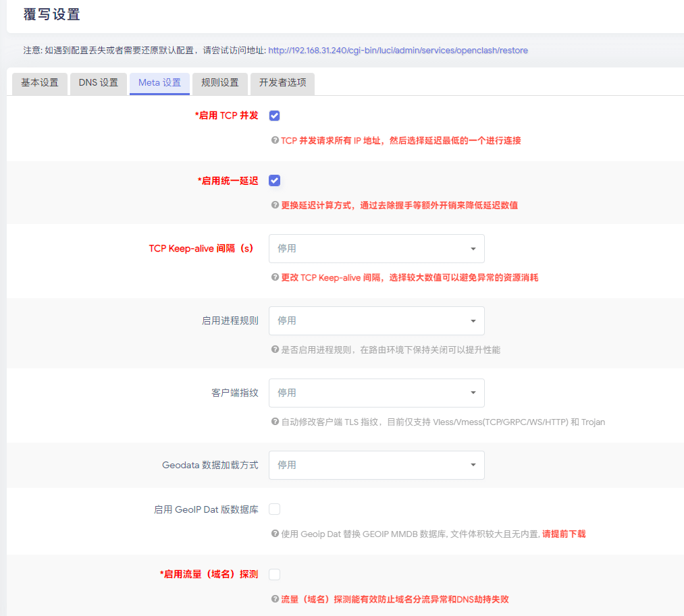Click help icon under 启用进程规则 dropdown
This screenshot has height=616, width=684.
pos(275,349)
